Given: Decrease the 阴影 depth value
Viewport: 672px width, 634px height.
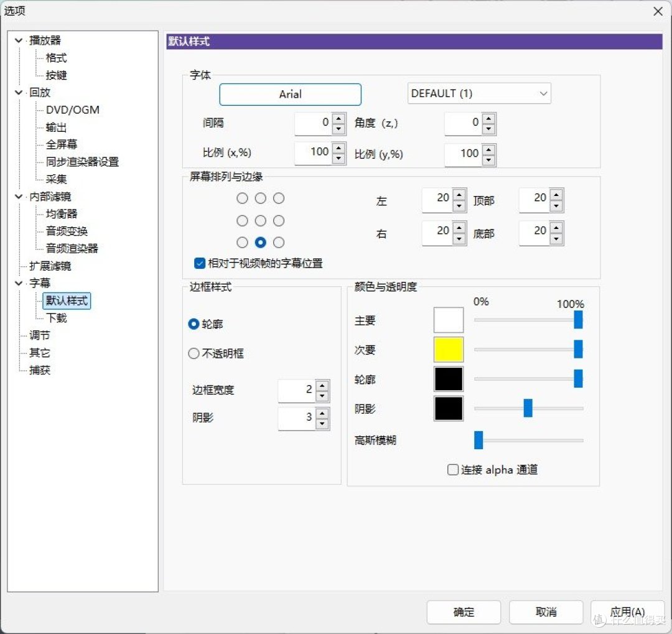Looking at the screenshot, I should tap(322, 424).
